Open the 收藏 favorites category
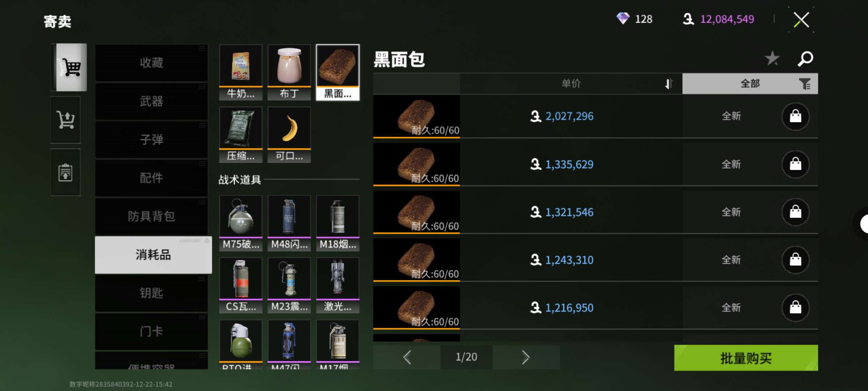This screenshot has width=868, height=391. tap(151, 63)
